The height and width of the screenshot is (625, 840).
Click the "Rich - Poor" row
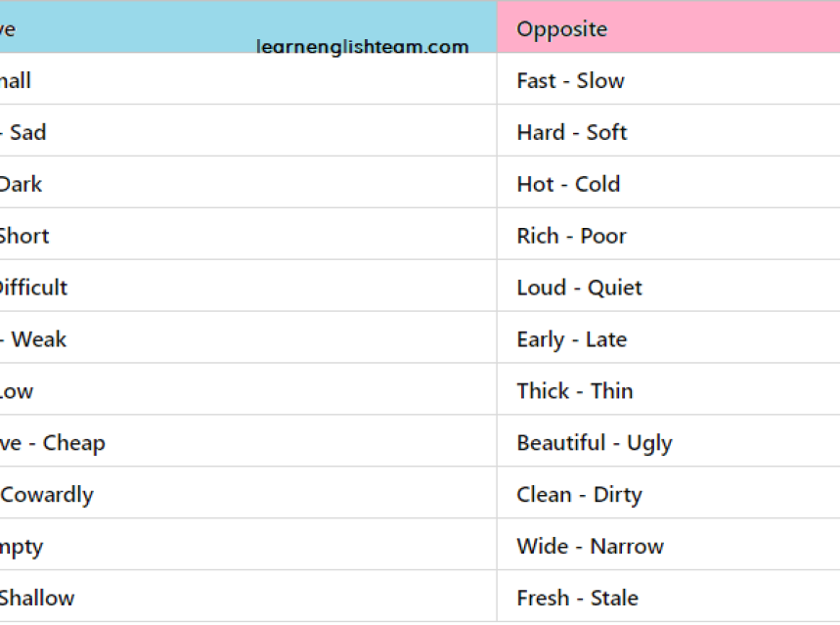pos(572,237)
